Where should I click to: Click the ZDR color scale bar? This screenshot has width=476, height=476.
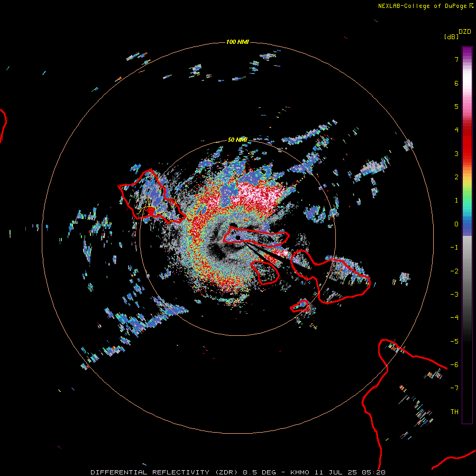click(467, 235)
